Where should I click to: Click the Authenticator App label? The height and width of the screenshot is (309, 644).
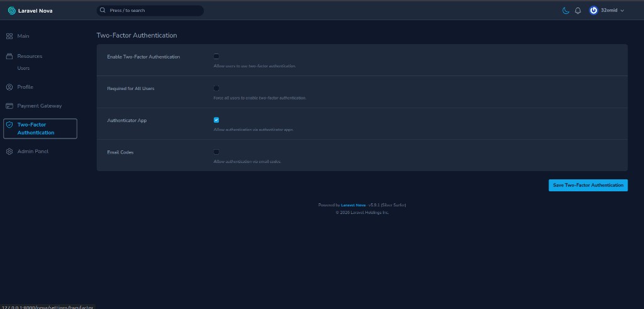126,120
